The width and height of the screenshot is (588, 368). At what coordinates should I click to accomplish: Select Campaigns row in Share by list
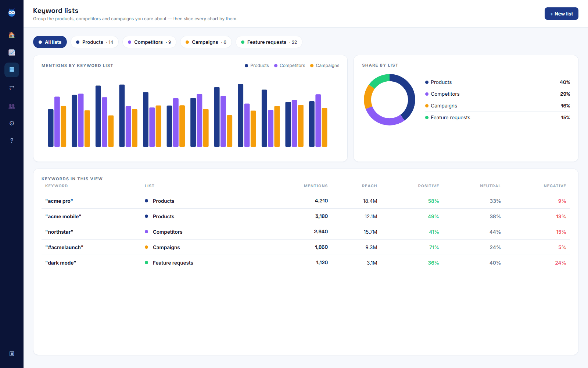[x=498, y=106]
